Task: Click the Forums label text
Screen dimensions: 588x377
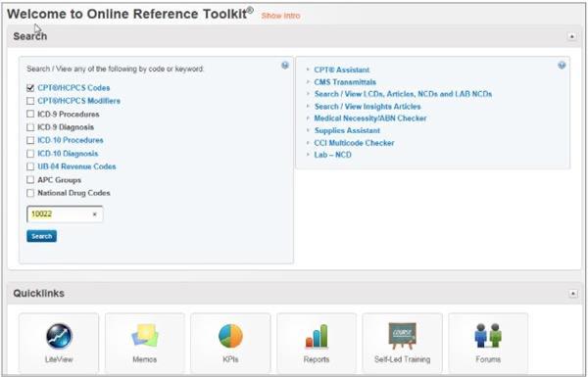Action: (x=488, y=359)
